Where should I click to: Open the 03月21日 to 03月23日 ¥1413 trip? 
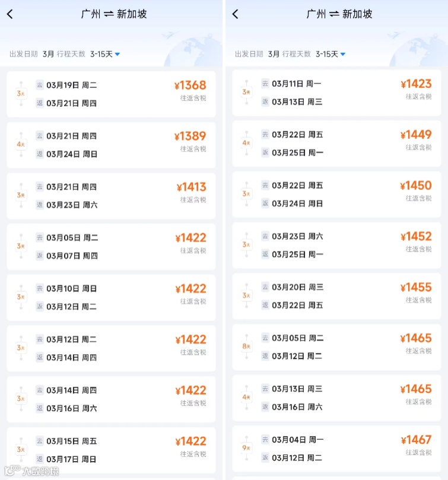111,196
